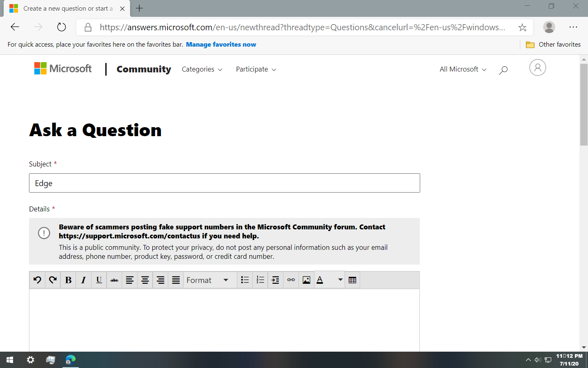Align text left in editor

129,280
